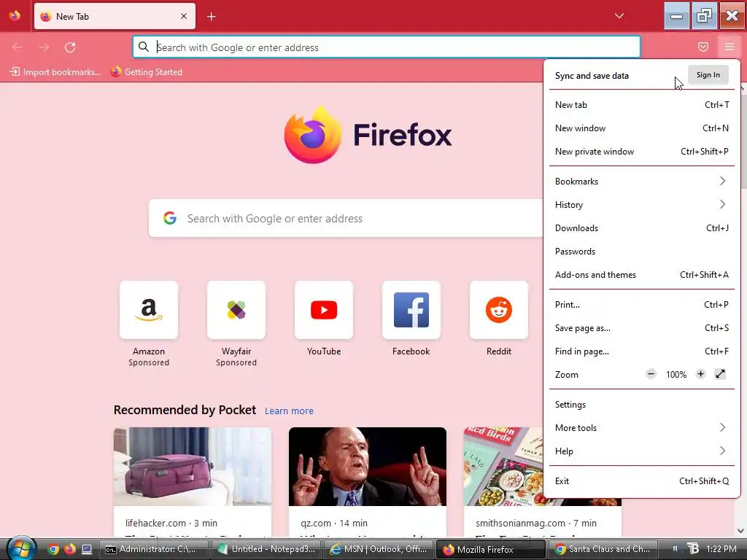This screenshot has width=747, height=560.
Task: Close the New Tab tab
Action: click(184, 16)
